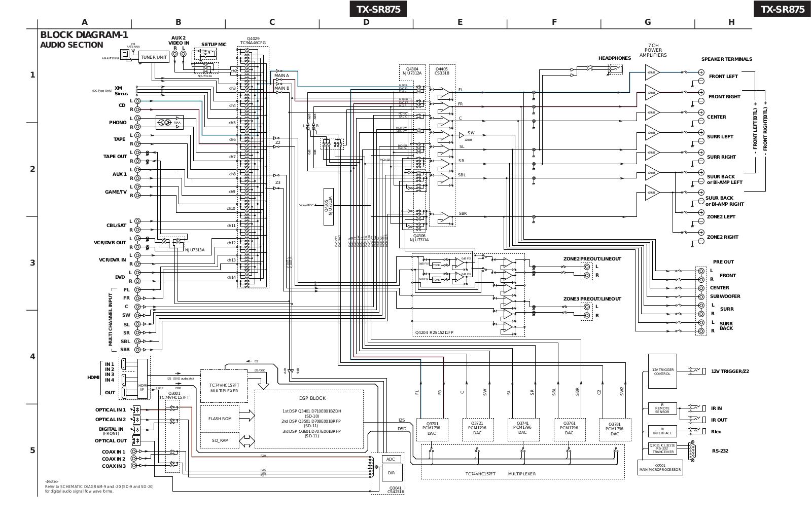Click the SURR RIGHT terminal label
Viewport: 812px width, 525px height.
(x=721, y=157)
